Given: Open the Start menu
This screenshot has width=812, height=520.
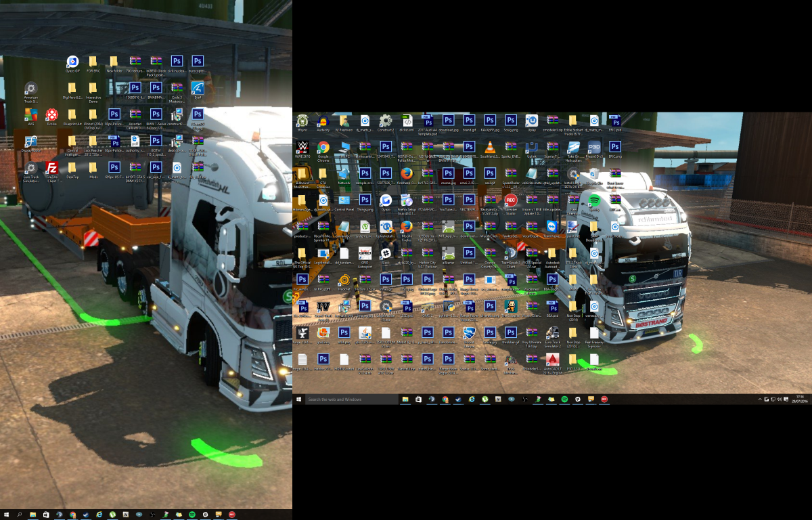Looking at the screenshot, I should click(x=6, y=515).
